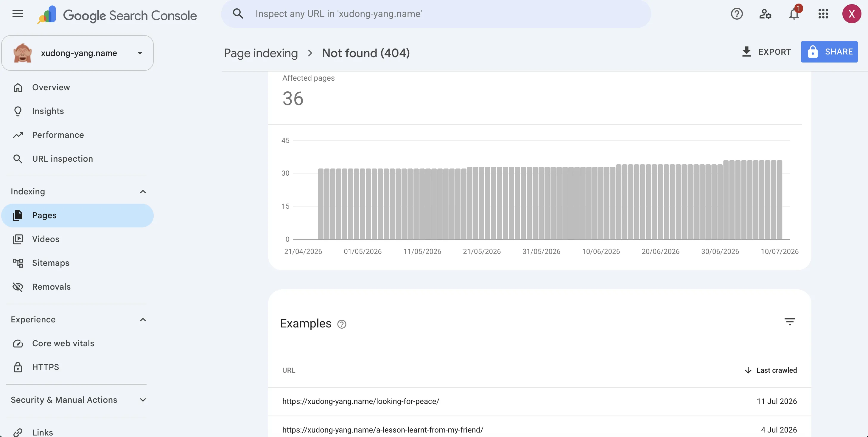Click the help question mark icon
Image resolution: width=868 pixels, height=437 pixels.
[737, 14]
